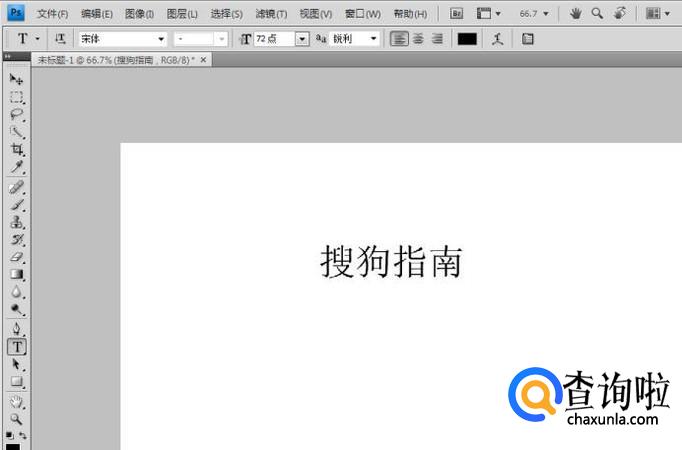Open the Create Warped Text dialog
This screenshot has height=450, width=682.
tap(498, 39)
